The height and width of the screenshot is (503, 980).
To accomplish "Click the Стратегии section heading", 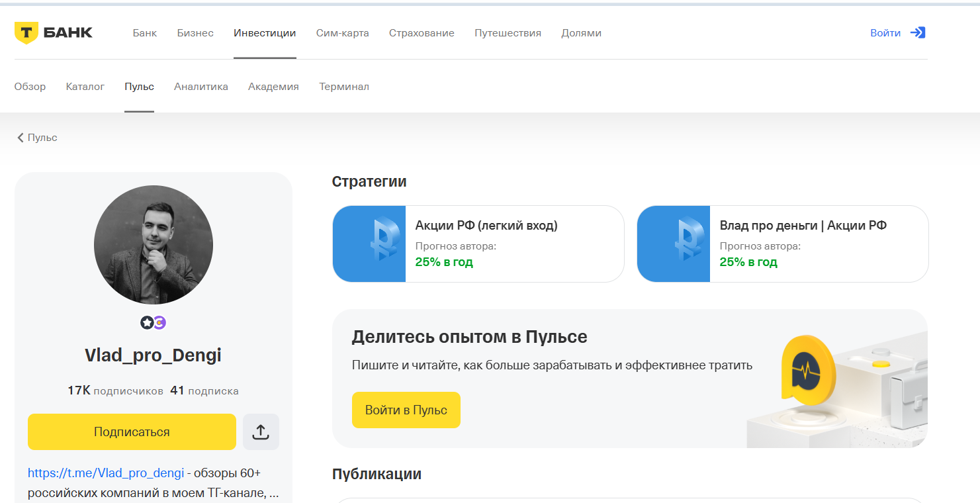I will point(369,181).
